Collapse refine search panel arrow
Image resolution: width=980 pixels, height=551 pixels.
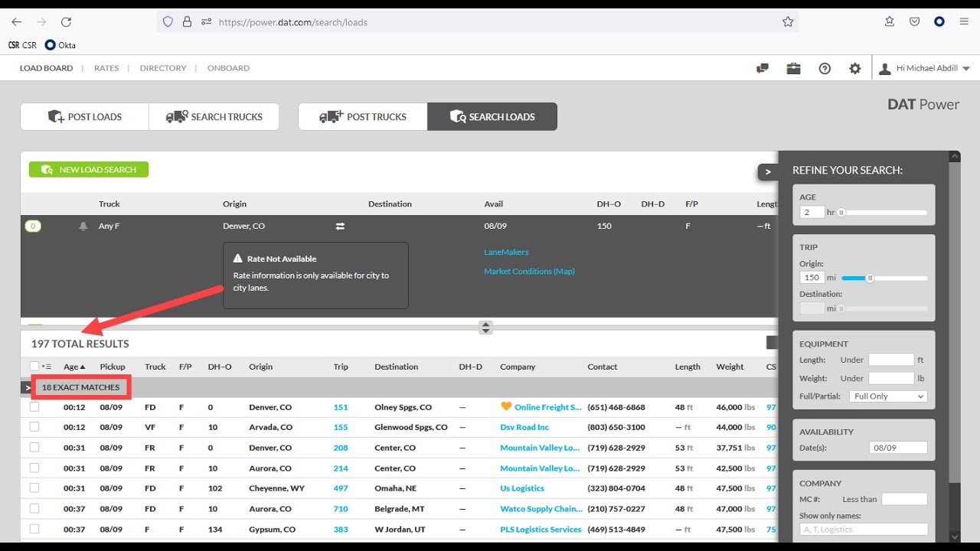(x=768, y=172)
